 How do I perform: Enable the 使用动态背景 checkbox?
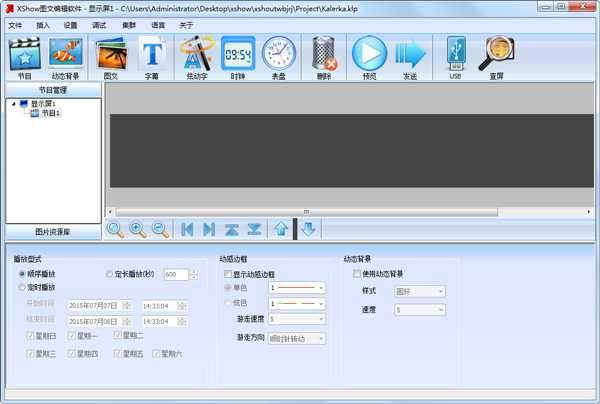[357, 274]
